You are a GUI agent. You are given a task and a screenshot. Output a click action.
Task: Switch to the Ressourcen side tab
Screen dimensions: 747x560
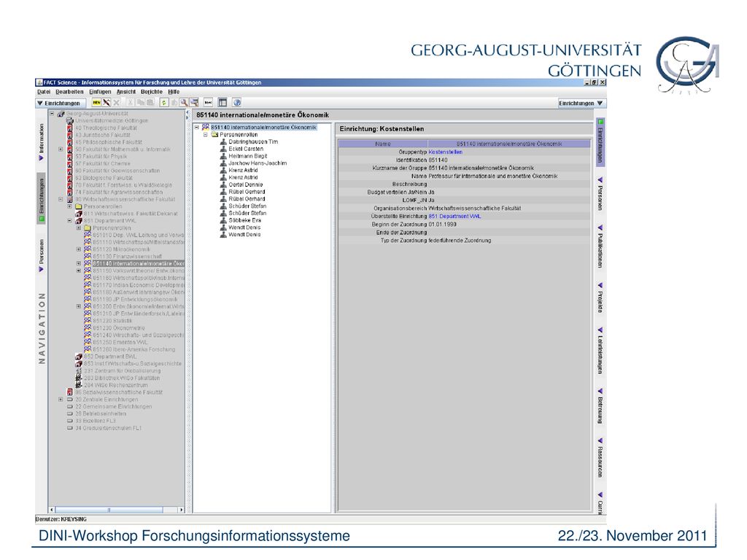click(600, 458)
